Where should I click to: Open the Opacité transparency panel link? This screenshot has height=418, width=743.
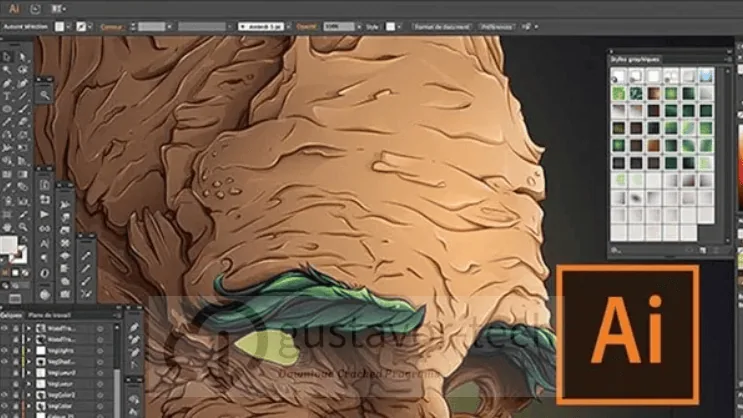(x=306, y=27)
